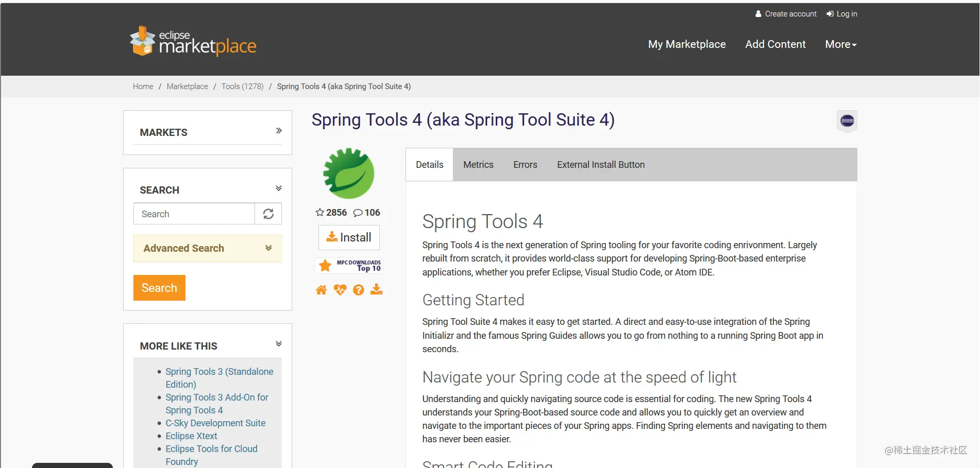Open the External Install Button tab
980x468 pixels.
click(x=601, y=165)
